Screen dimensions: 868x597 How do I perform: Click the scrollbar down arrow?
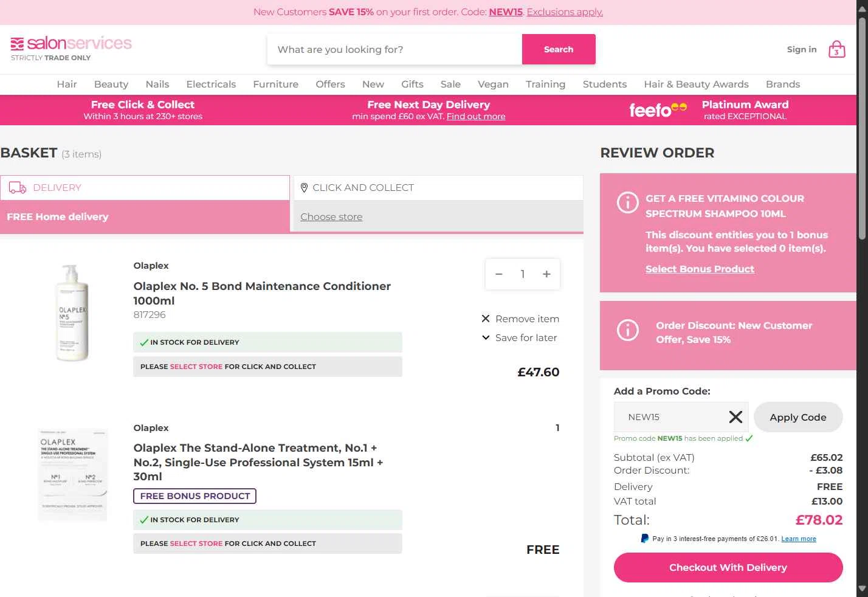point(862,589)
